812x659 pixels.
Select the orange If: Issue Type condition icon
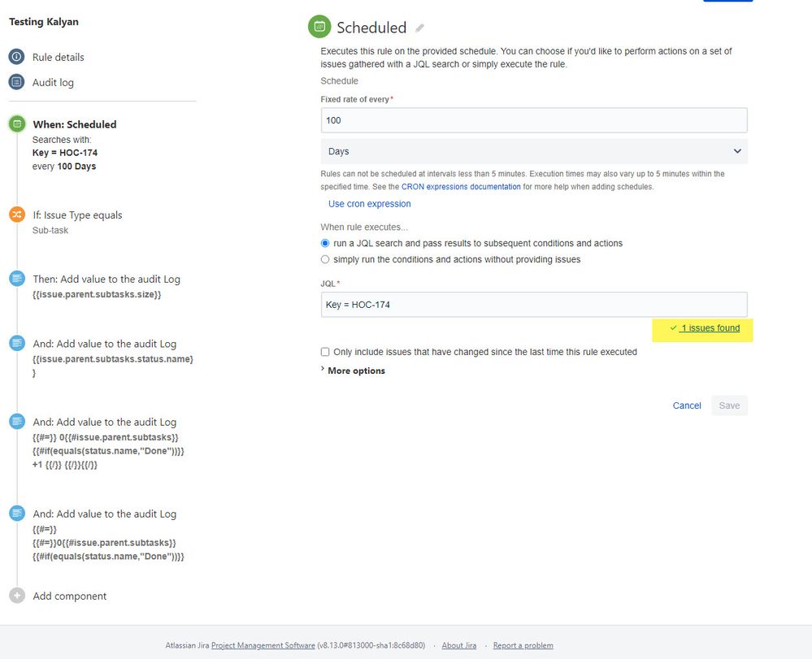click(x=17, y=215)
